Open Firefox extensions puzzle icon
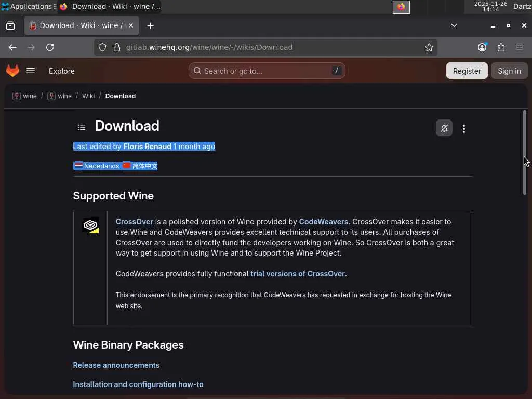 (x=501, y=47)
